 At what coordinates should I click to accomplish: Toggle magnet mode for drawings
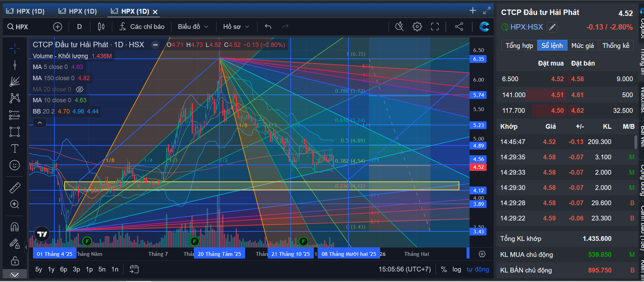(15, 227)
